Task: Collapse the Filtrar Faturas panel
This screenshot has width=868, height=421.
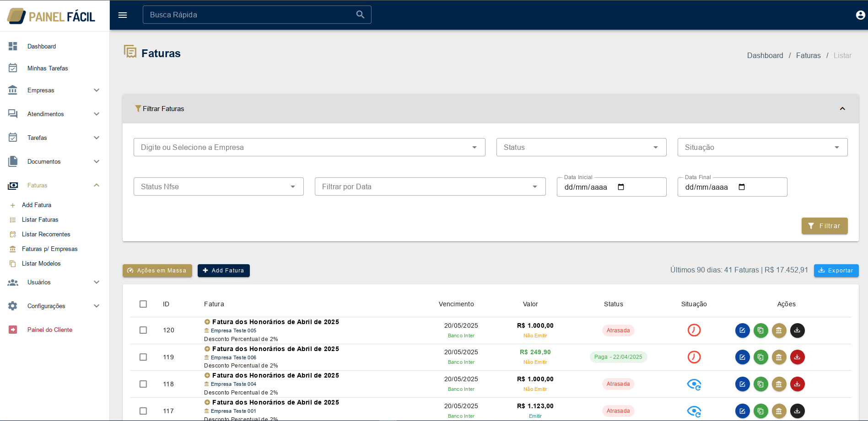Action: pyautogui.click(x=842, y=109)
